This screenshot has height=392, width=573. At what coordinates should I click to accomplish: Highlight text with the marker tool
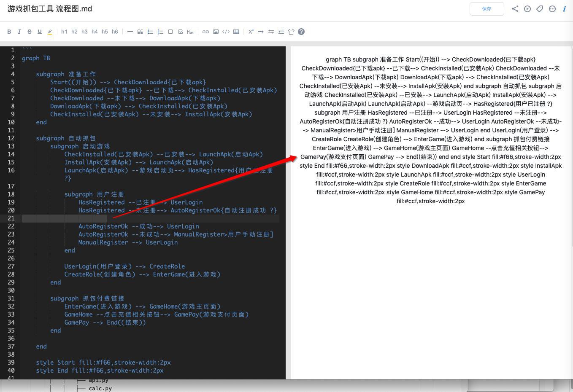[50, 32]
